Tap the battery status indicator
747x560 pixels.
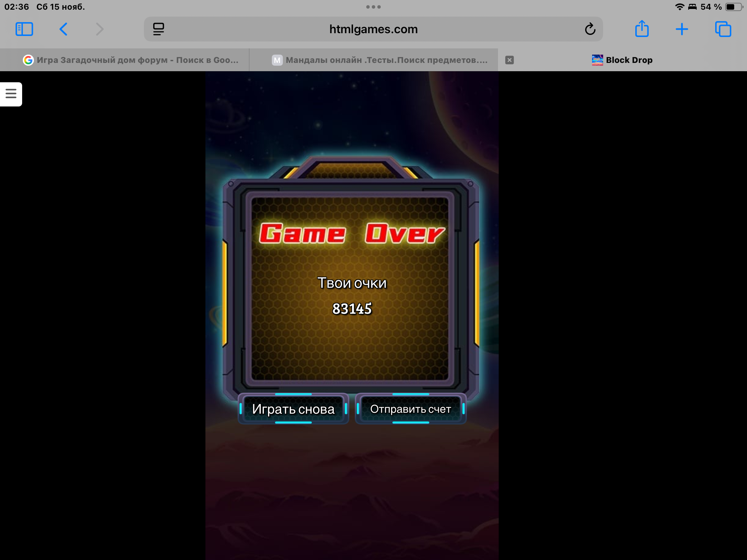click(x=734, y=7)
